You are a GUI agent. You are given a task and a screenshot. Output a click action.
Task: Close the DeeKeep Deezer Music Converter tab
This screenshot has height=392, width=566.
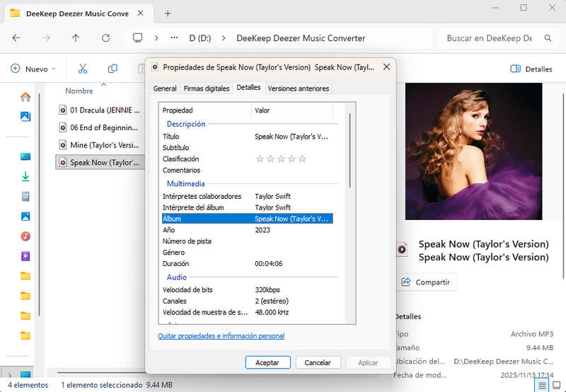coord(140,13)
